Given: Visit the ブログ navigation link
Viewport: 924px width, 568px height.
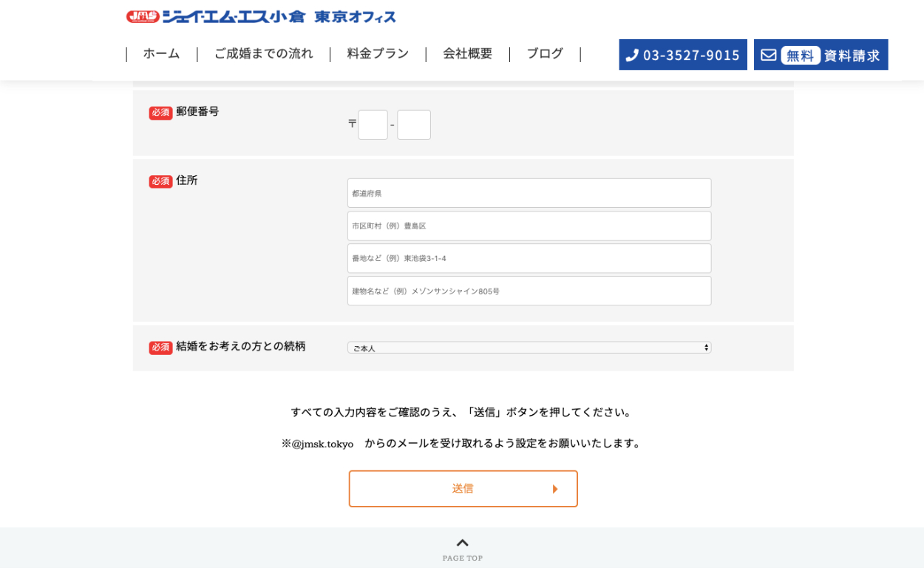Looking at the screenshot, I should pyautogui.click(x=545, y=54).
